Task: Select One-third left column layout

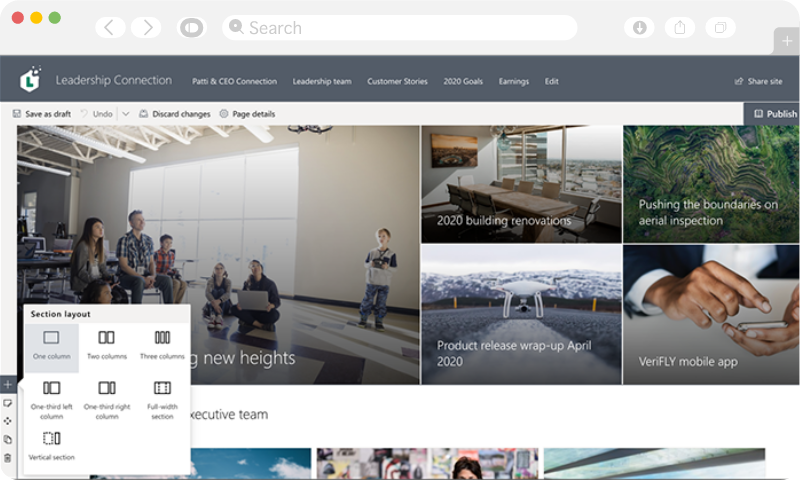Action: (51, 396)
